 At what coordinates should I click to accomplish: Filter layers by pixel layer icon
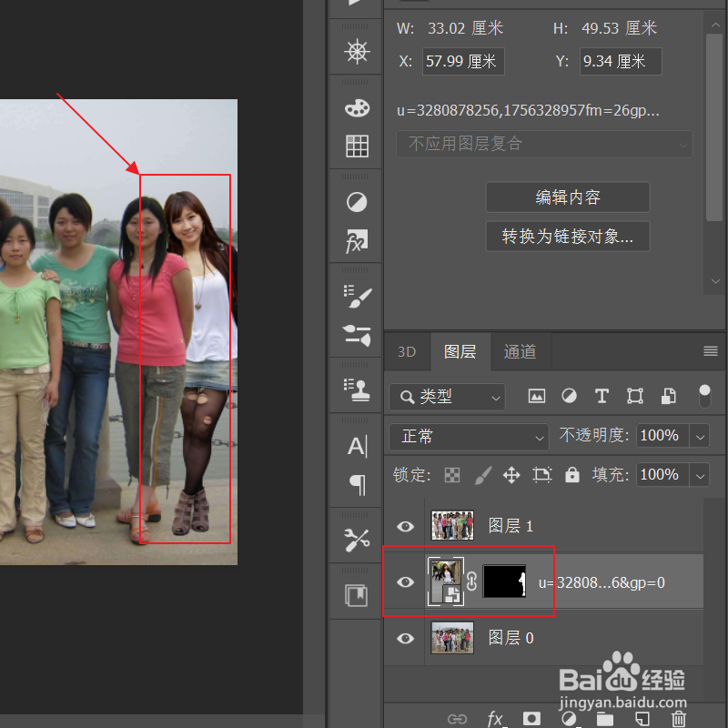coord(536,397)
